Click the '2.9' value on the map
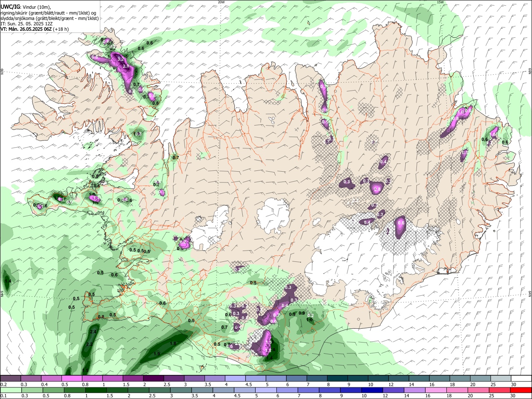The image size is (532, 399). point(126,66)
